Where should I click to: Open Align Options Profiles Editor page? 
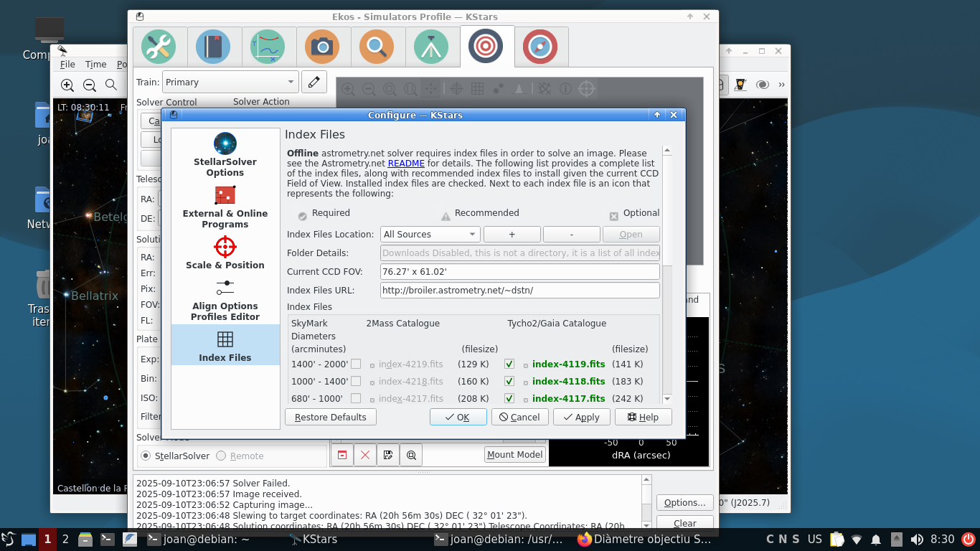(225, 300)
